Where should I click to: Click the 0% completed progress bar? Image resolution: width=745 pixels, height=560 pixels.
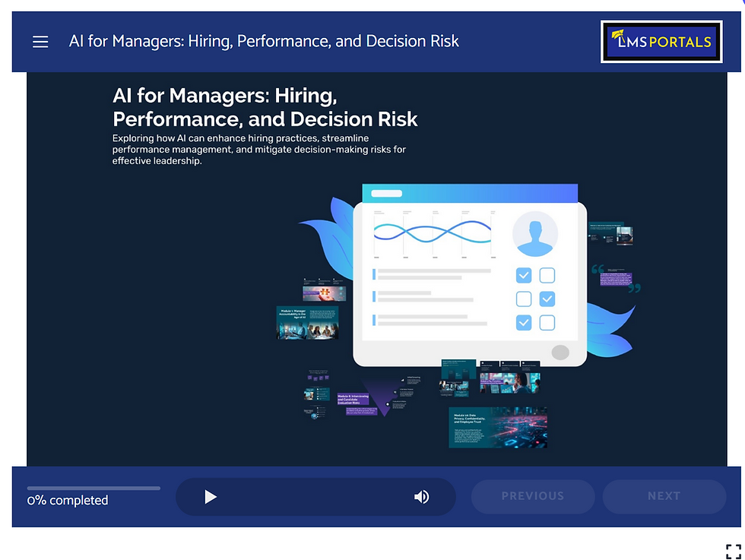point(91,489)
